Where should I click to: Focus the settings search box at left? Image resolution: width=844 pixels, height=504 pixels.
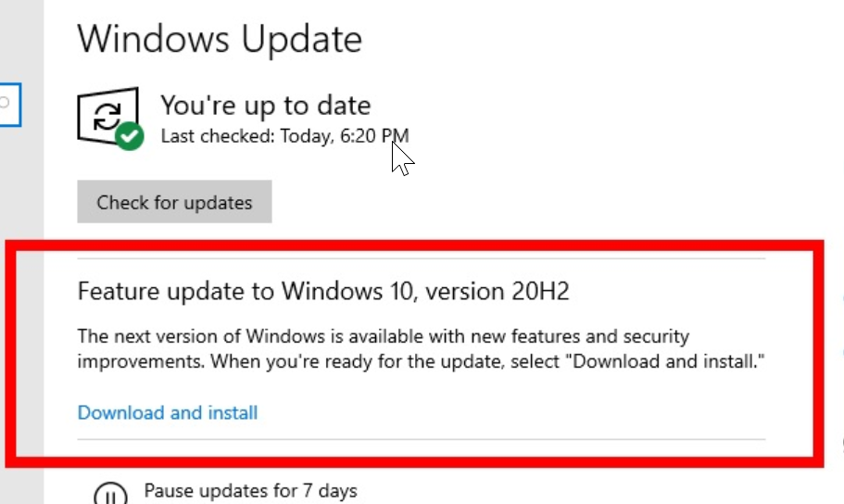pyautogui.click(x=9, y=103)
